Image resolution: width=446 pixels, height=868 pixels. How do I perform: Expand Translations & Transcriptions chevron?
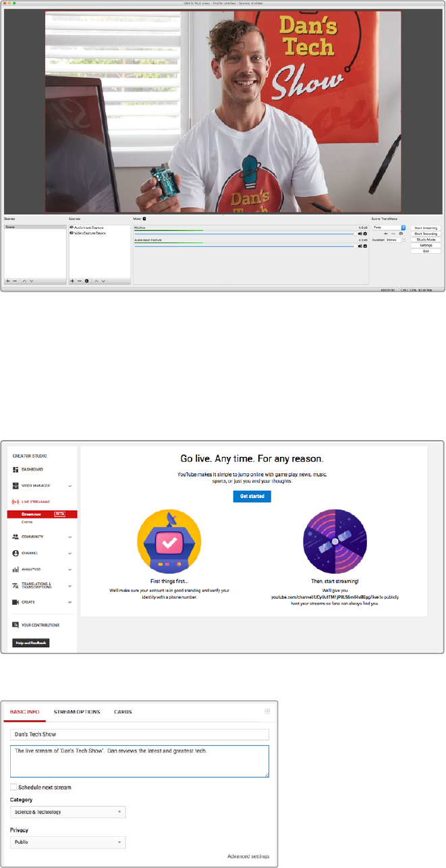pyautogui.click(x=70, y=585)
